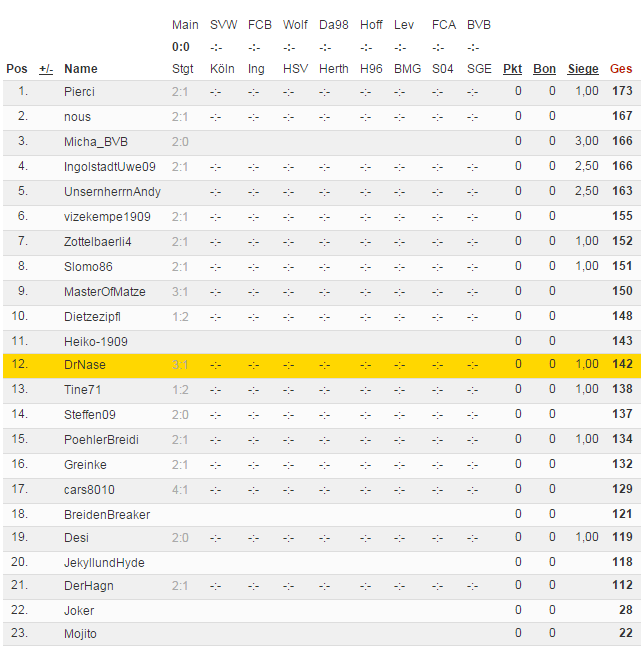This screenshot has height=653, width=642.
Task: Open player Mojito at the last rank
Action: click(80, 634)
